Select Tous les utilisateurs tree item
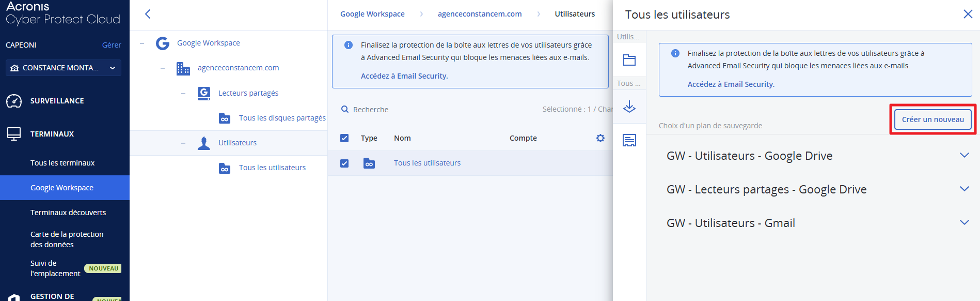Image resolution: width=980 pixels, height=301 pixels. [272, 168]
